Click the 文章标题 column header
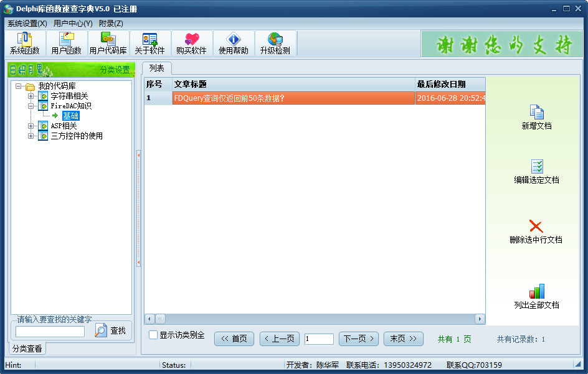 293,84
